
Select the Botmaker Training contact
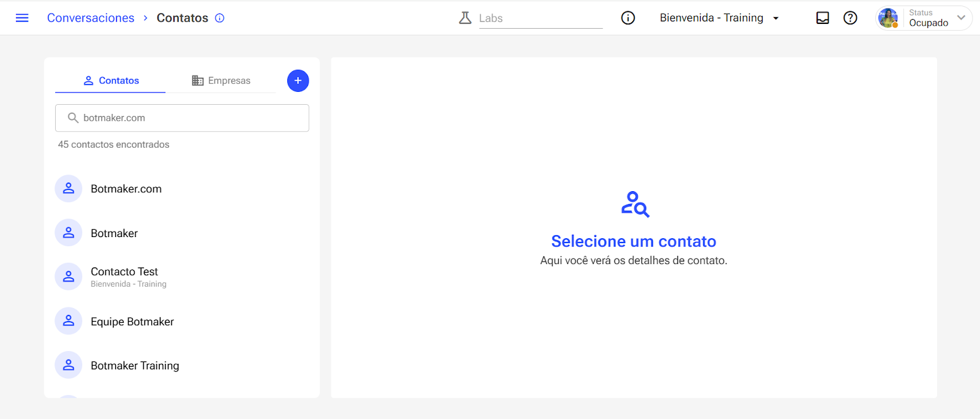(182, 365)
